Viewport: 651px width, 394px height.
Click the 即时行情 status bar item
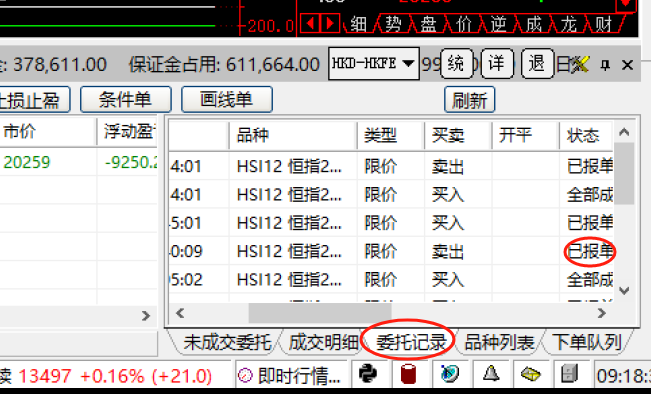tap(291, 376)
